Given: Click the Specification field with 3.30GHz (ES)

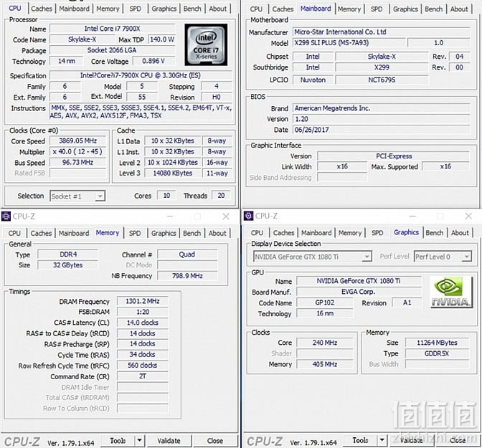Looking at the screenshot, I should [141, 75].
